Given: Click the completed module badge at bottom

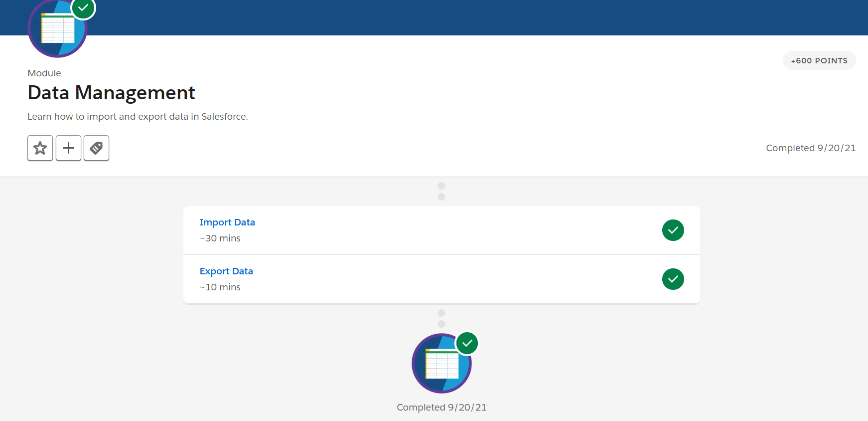Looking at the screenshot, I should pos(441,363).
